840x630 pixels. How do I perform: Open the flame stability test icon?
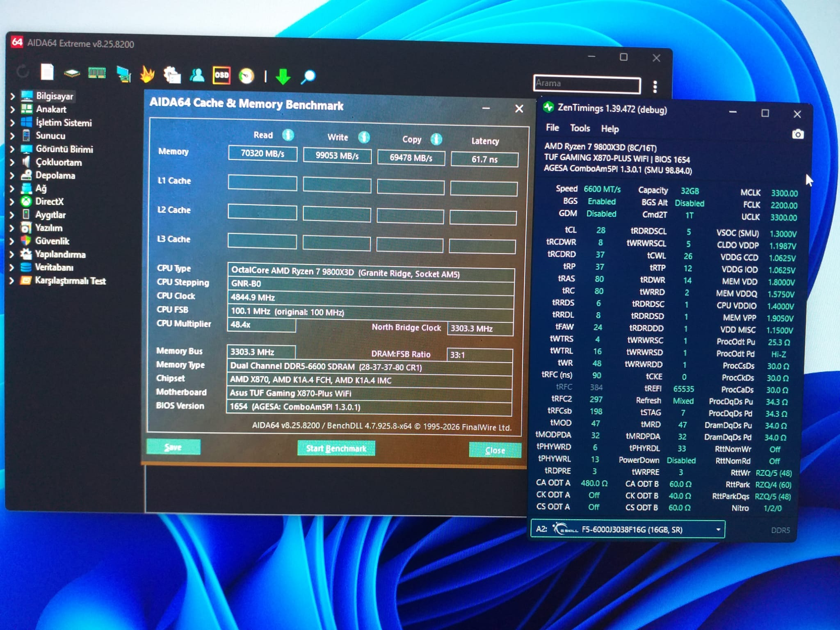(147, 74)
